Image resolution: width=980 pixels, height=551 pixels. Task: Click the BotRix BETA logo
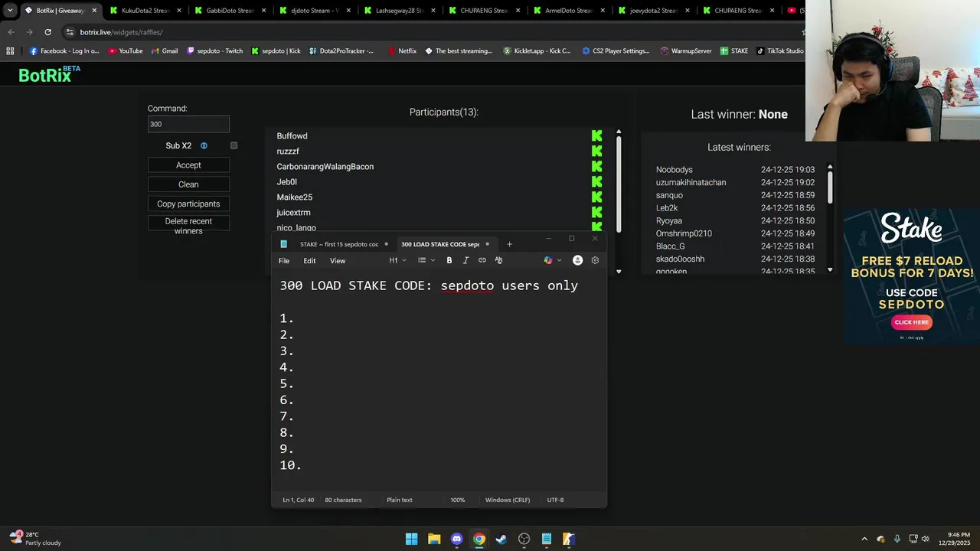point(49,74)
